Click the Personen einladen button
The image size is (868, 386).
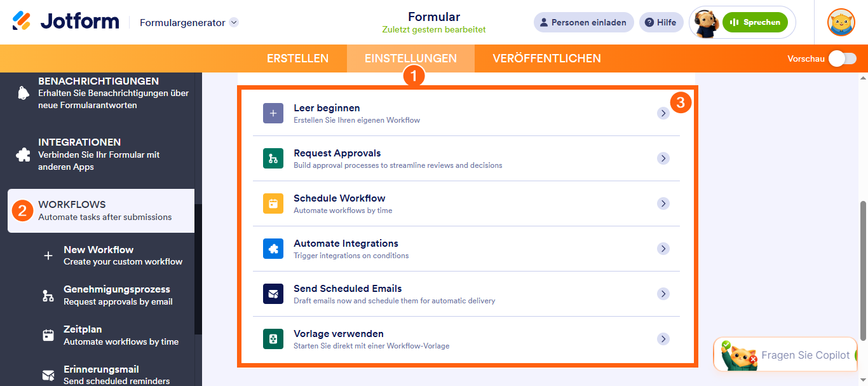click(x=583, y=22)
